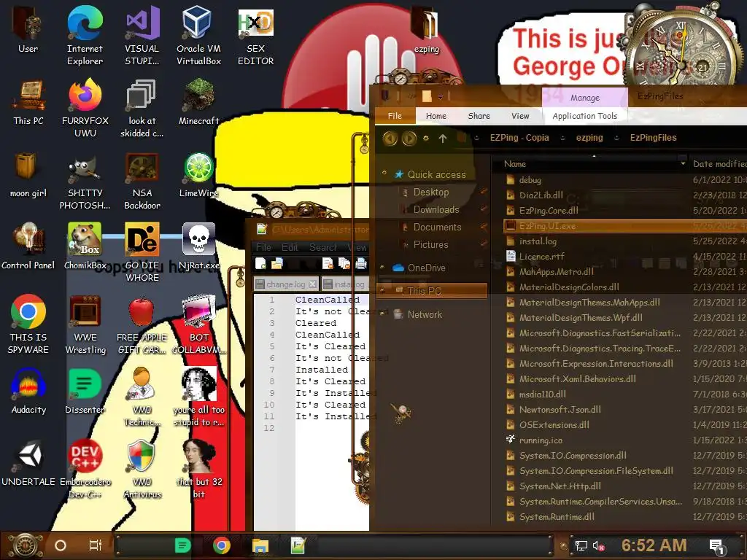The height and width of the screenshot is (560, 747).
Task: Select the ezping folder on desktop
Action: point(426,29)
